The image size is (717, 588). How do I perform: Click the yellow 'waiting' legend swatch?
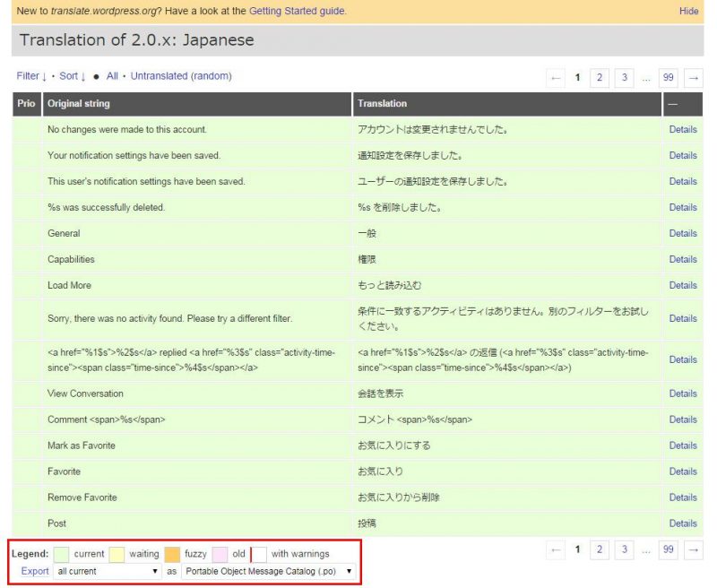pos(117,554)
